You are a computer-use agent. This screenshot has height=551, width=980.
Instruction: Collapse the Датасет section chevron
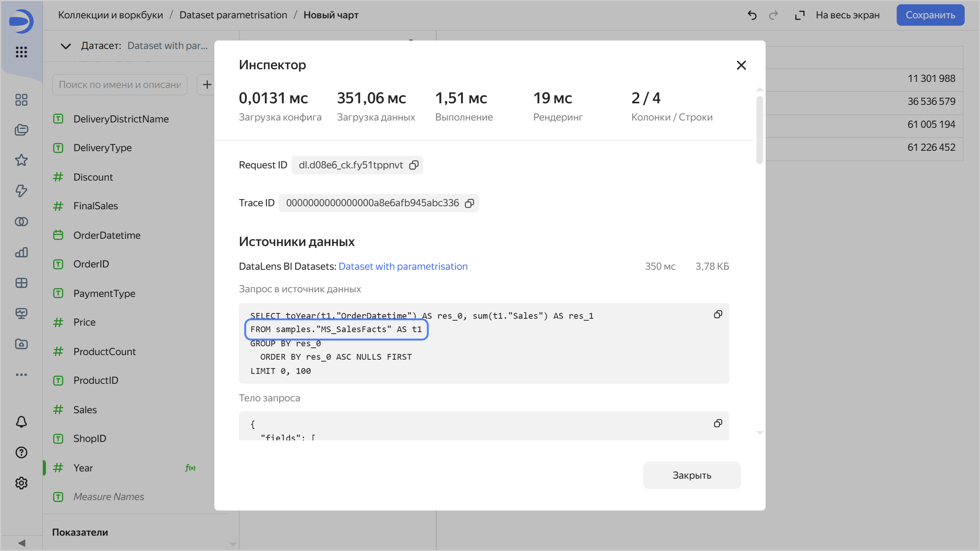(66, 46)
